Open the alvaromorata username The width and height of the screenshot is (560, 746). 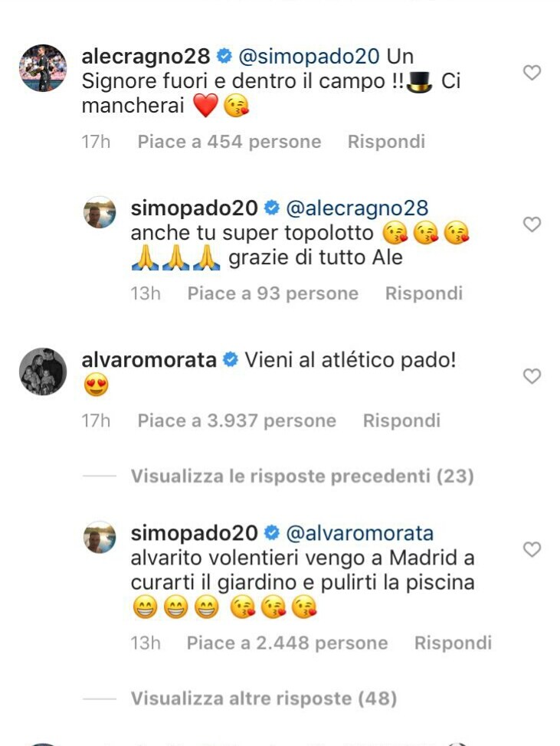pyautogui.click(x=149, y=360)
